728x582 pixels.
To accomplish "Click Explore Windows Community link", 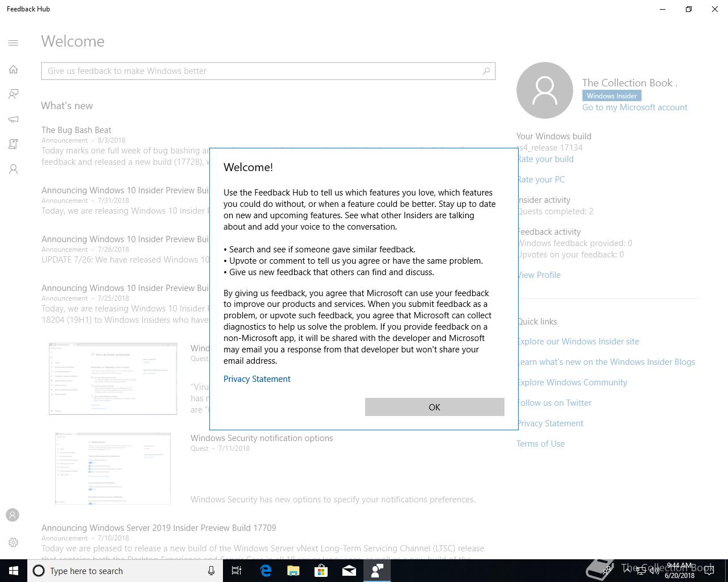I will pyautogui.click(x=572, y=383).
